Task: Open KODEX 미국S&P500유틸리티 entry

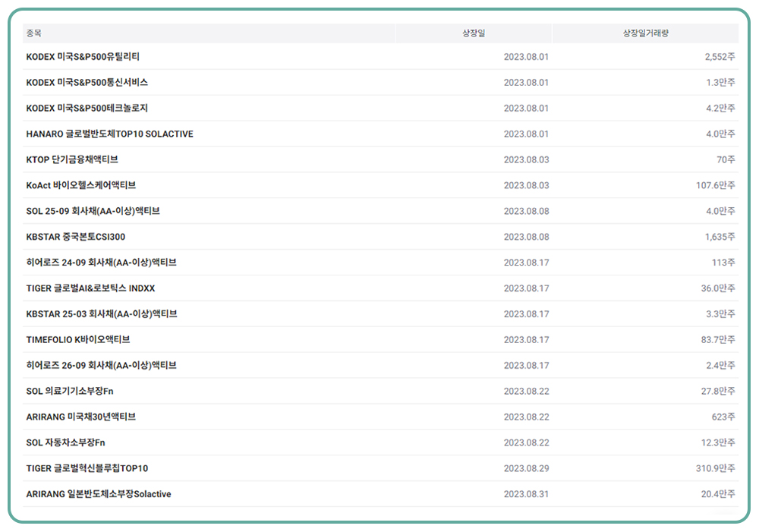Action: (83, 57)
